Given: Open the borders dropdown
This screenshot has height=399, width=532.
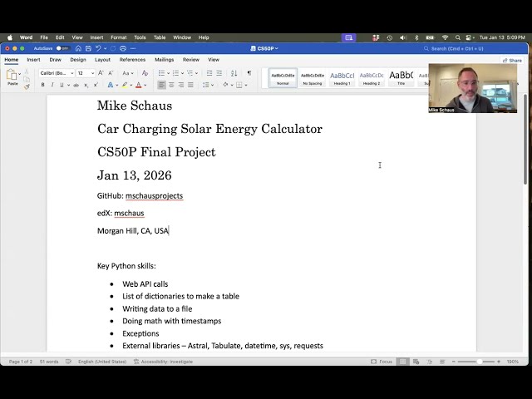Looking at the screenshot, I should point(246,85).
